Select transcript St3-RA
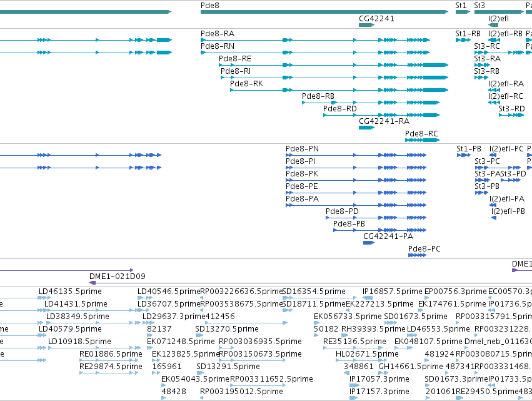This screenshot has width=532, height=401. point(487,59)
